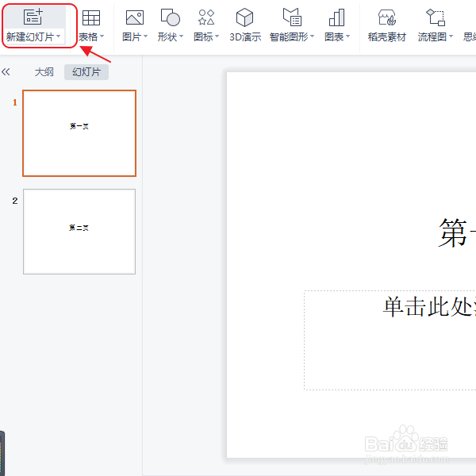This screenshot has height=476, width=476.
Task: Click the New Slide (新建幻灯片) icon
Action: click(33, 17)
